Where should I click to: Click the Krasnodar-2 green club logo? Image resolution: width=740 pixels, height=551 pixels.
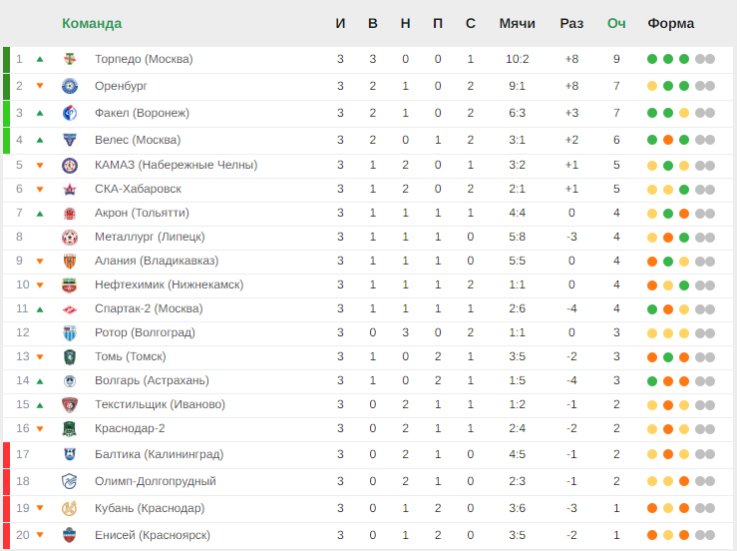pos(69,429)
